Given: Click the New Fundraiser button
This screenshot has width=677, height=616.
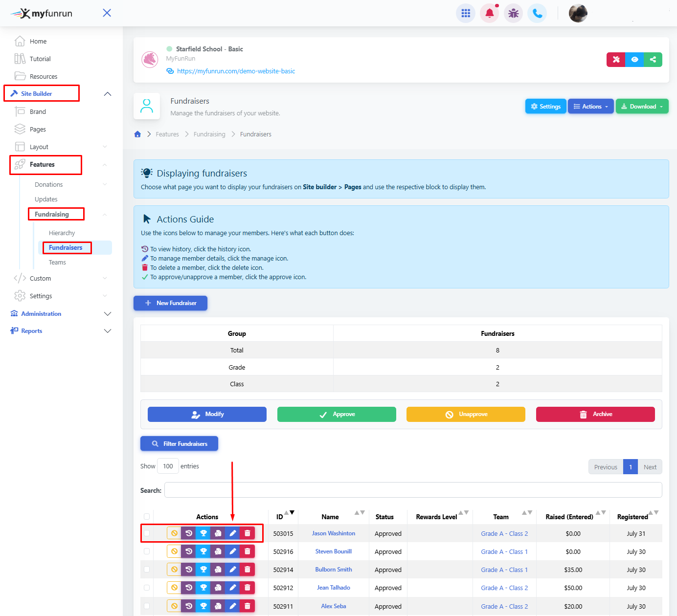Looking at the screenshot, I should [170, 303].
